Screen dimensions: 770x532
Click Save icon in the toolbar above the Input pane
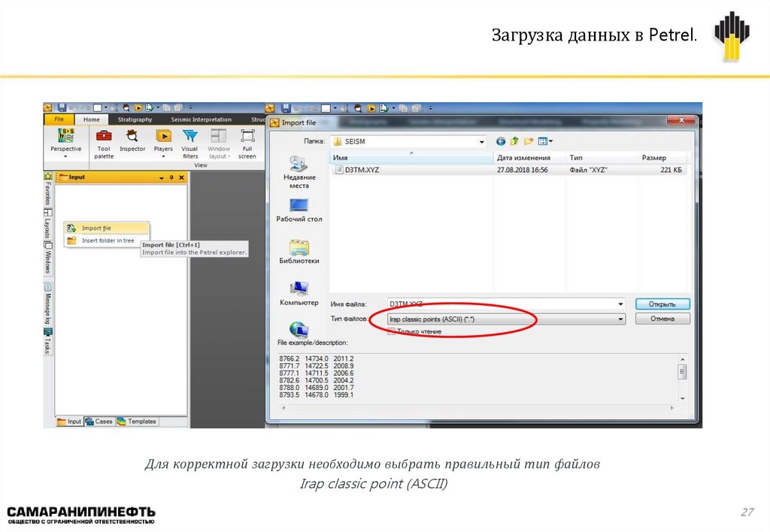click(x=62, y=107)
